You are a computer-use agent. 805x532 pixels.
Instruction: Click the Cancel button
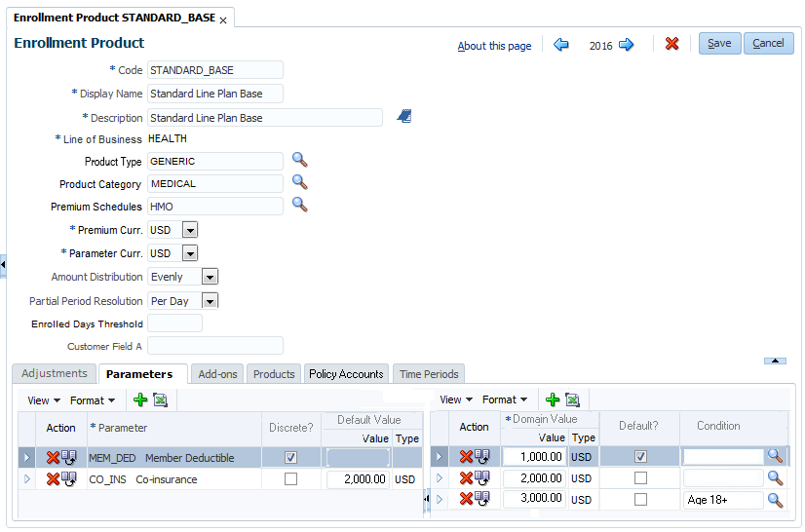[769, 43]
